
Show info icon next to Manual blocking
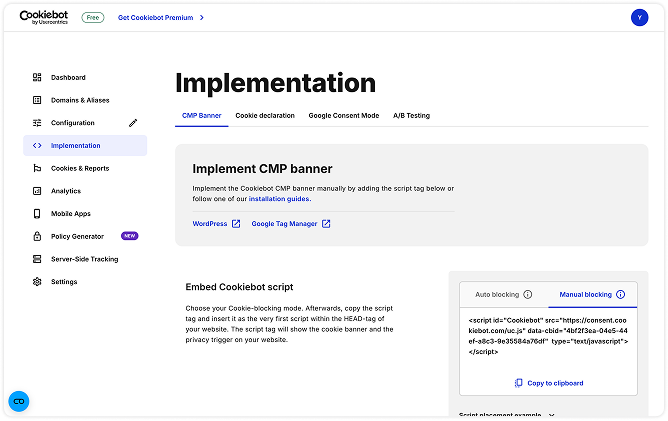point(620,295)
